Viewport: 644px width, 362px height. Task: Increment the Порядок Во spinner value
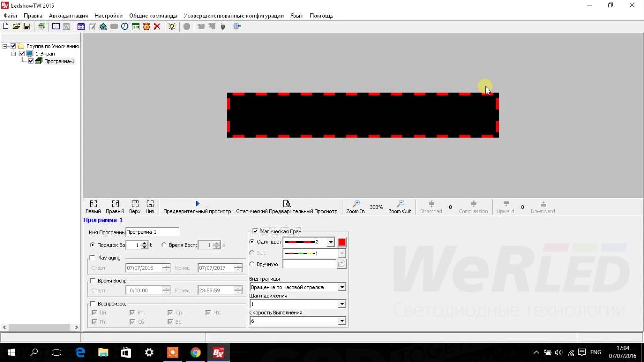(x=145, y=243)
